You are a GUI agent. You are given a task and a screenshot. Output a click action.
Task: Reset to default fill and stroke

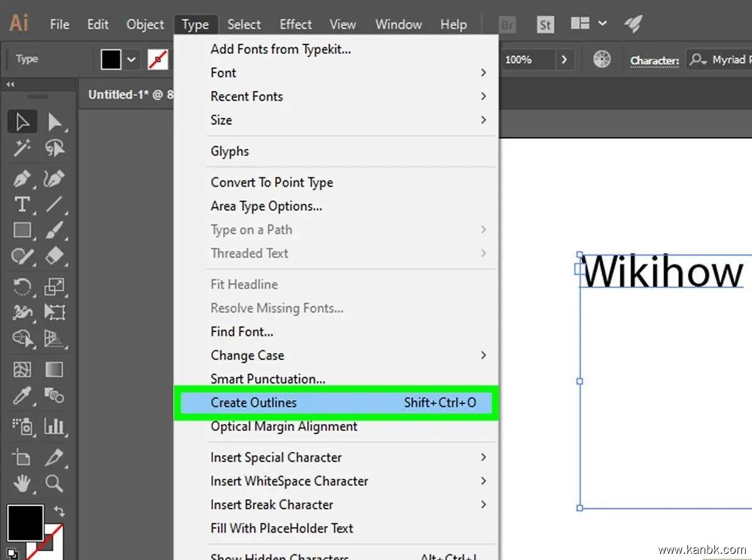11,552
